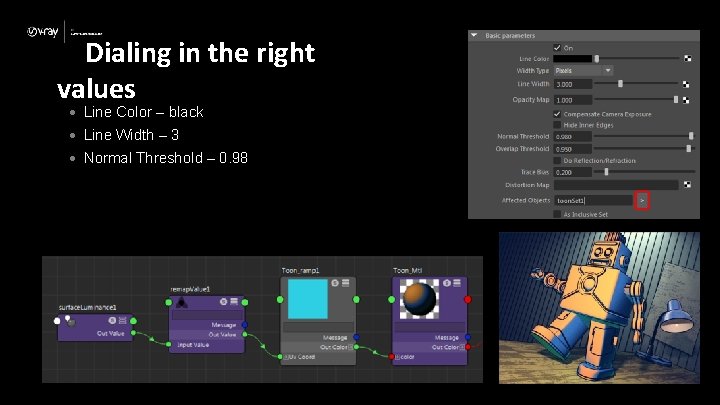Screen dimensions: 720x405
Task: Click the Line Width slider handle
Action: 620,84
